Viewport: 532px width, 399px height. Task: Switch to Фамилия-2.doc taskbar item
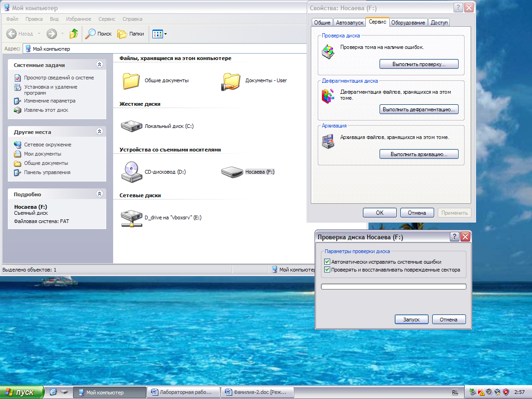click(x=258, y=392)
